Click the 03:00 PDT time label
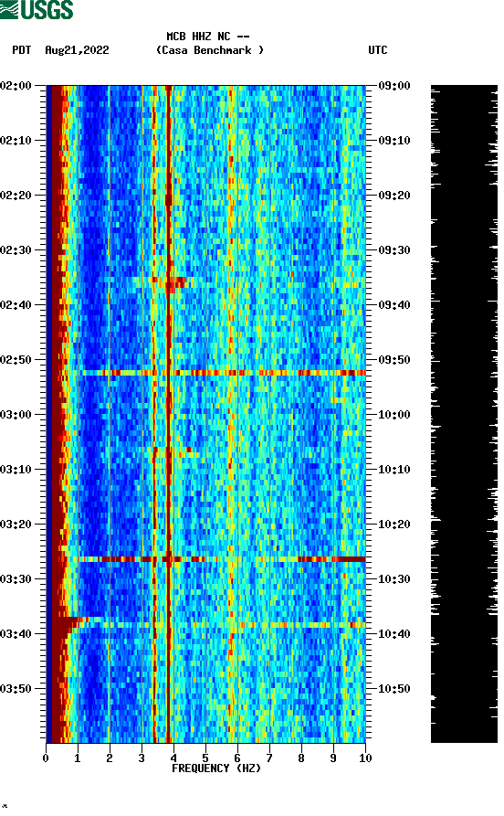This screenshot has width=504, height=816. tap(16, 415)
